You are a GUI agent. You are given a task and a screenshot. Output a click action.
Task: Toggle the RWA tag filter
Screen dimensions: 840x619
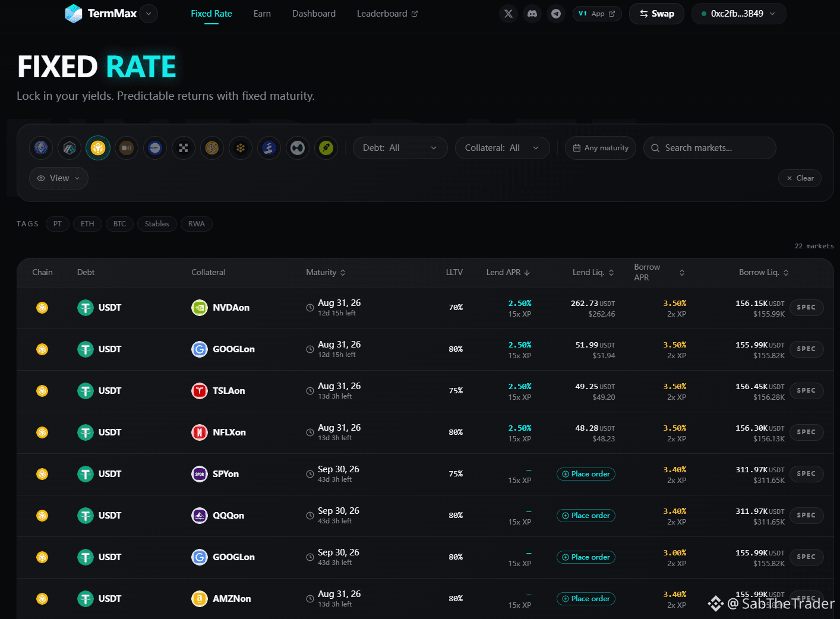tap(197, 224)
